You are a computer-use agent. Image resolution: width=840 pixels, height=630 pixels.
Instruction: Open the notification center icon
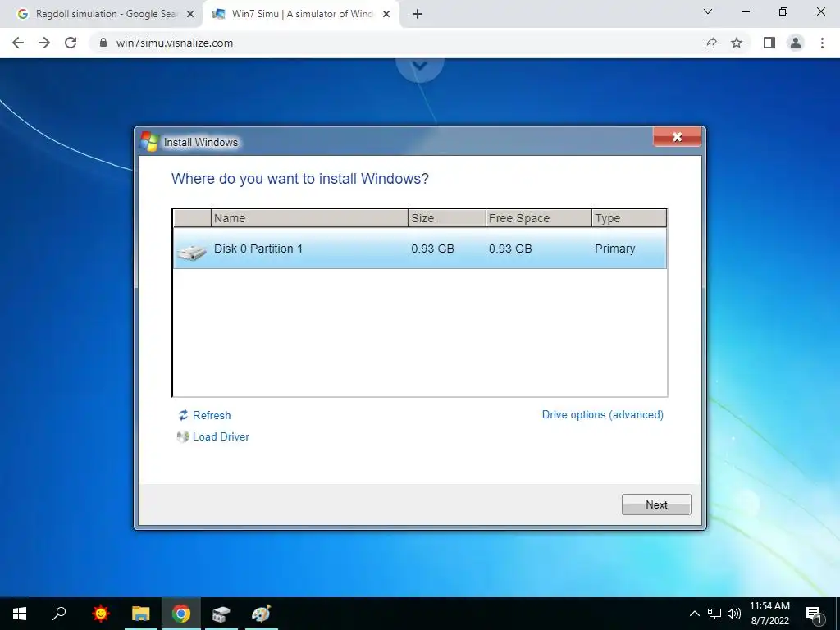815,614
